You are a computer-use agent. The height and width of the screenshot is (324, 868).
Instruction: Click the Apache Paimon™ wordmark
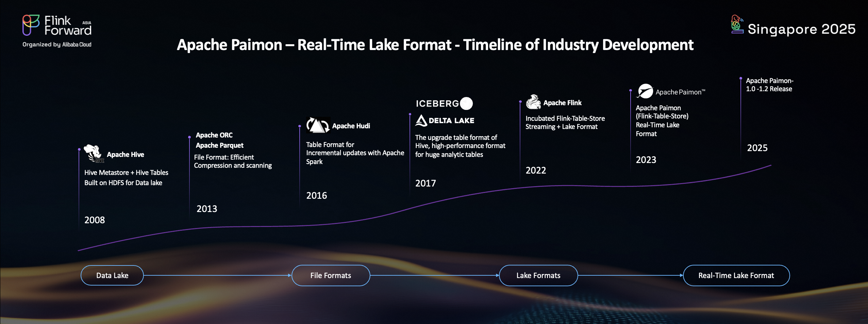680,92
